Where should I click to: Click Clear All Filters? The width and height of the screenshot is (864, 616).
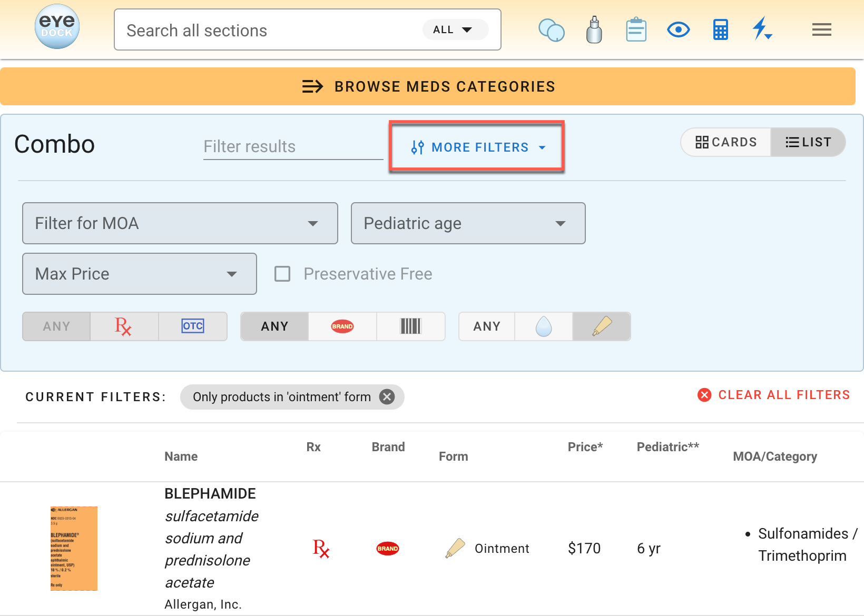[773, 395]
